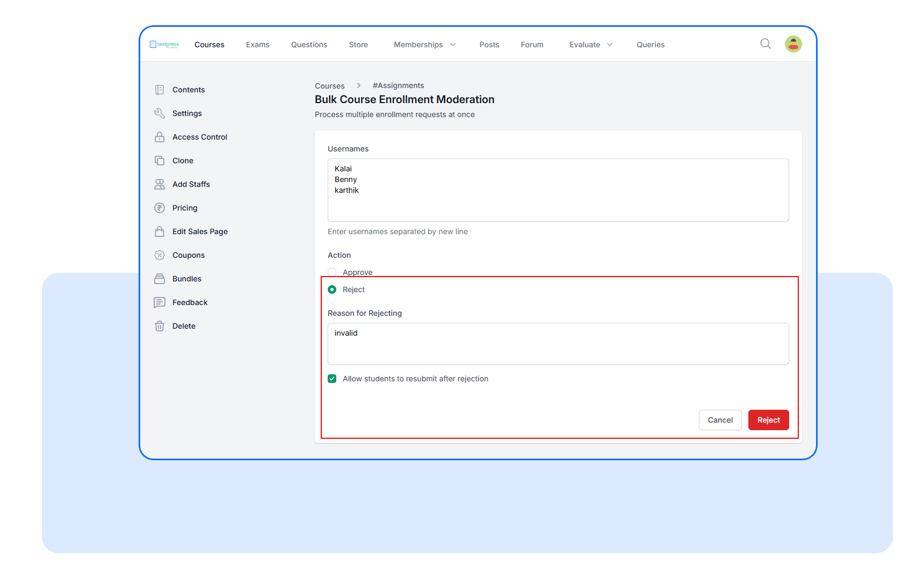Click the Clone copy icon
Image resolution: width=924 pixels, height=580 pixels.
(160, 161)
